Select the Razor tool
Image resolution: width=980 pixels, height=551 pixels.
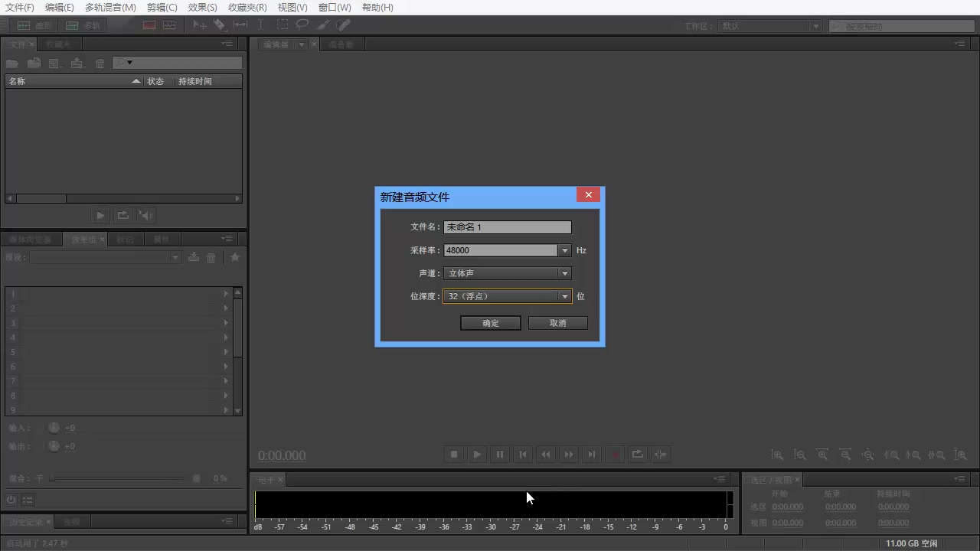[219, 25]
